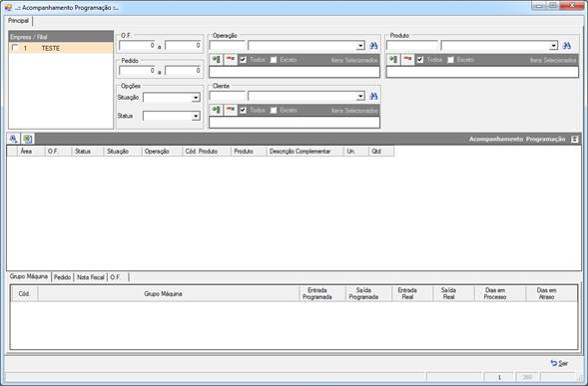Switch to the Grupo Máquina tab
The height and width of the screenshot is (386, 588).
pos(29,276)
